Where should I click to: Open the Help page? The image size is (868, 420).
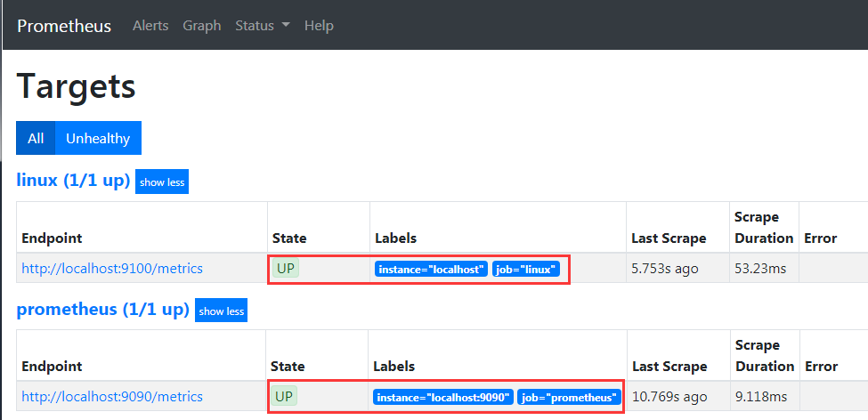click(x=319, y=26)
